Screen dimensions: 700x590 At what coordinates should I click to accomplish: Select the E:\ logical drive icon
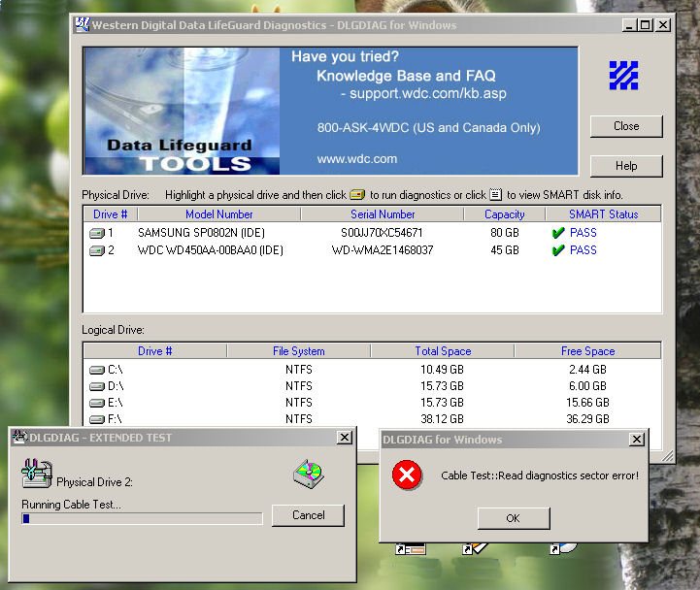(96, 403)
